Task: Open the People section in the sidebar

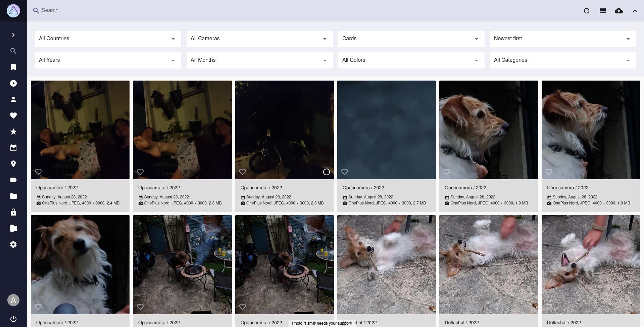Action: click(13, 99)
